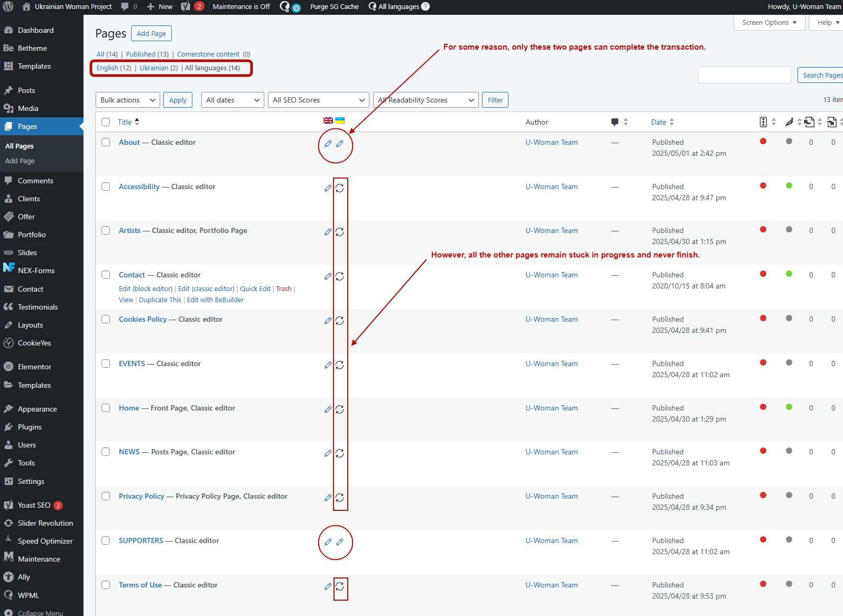This screenshot has height=616, width=843.
Task: Check the About page checkbox
Action: (x=106, y=142)
